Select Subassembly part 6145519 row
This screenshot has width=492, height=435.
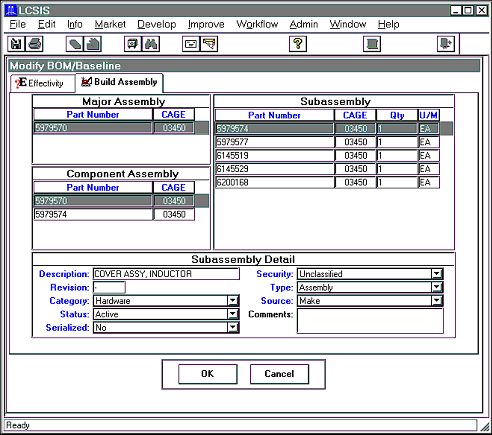pyautogui.click(x=327, y=156)
